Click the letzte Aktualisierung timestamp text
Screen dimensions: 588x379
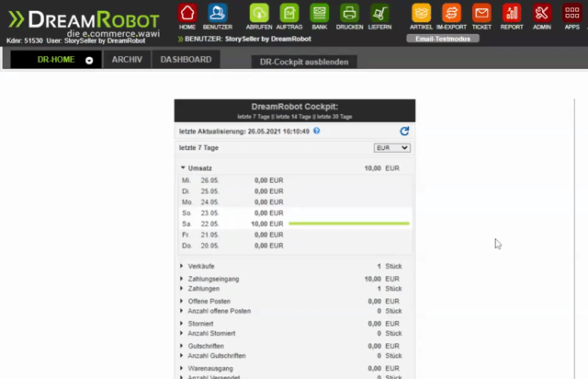coord(244,132)
